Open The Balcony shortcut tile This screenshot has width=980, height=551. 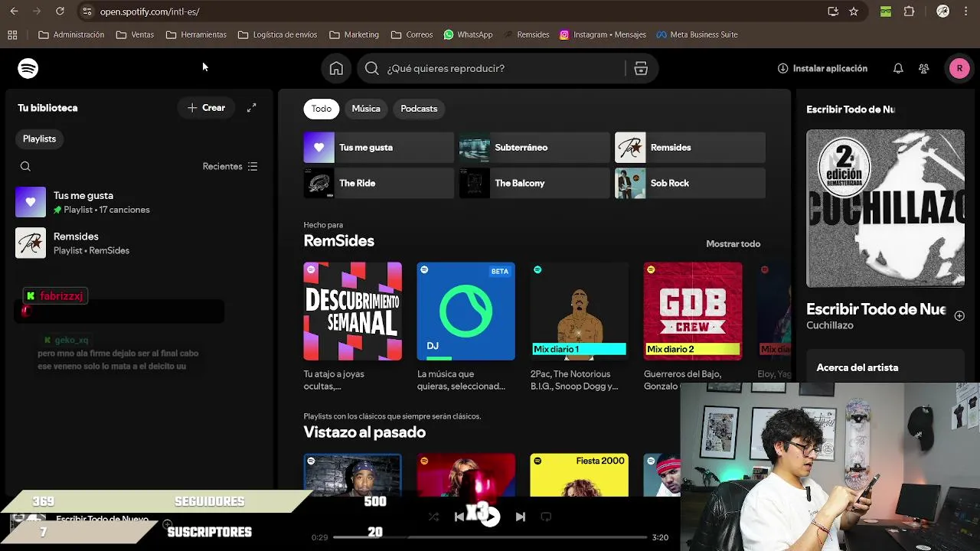[534, 184]
